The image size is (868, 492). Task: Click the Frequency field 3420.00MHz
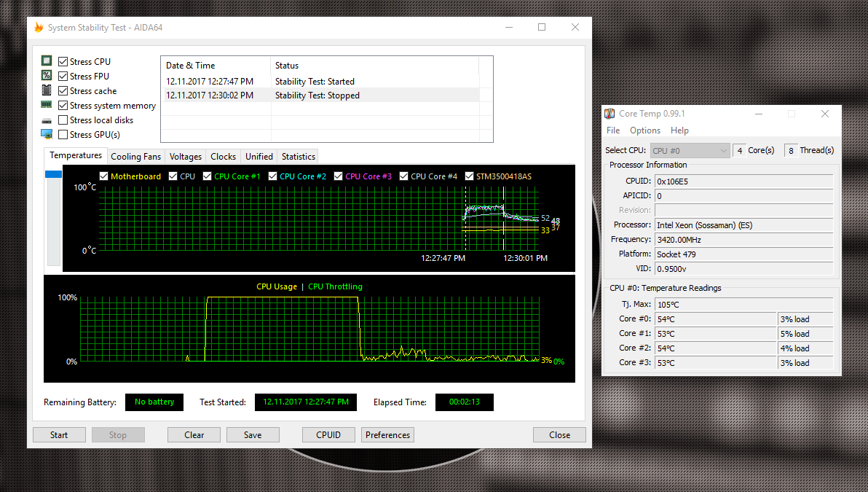pyautogui.click(x=744, y=239)
